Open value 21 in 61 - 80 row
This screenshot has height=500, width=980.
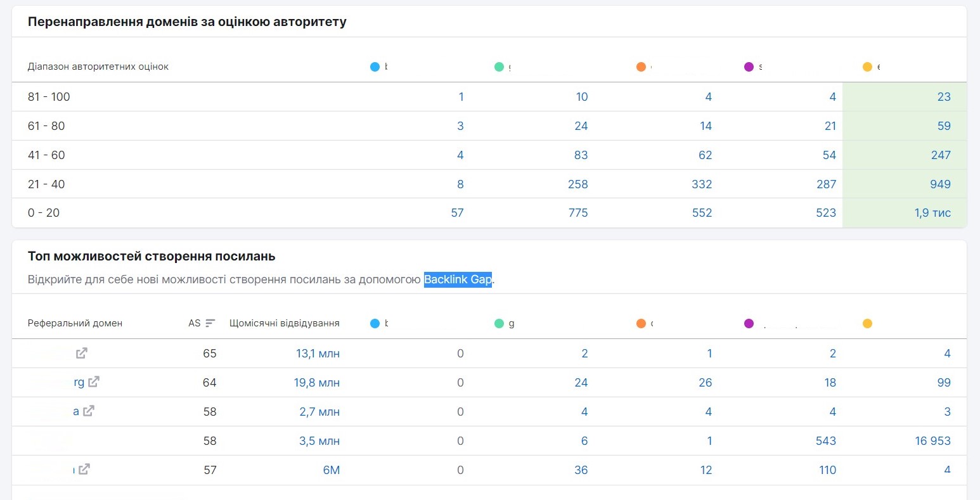830,126
